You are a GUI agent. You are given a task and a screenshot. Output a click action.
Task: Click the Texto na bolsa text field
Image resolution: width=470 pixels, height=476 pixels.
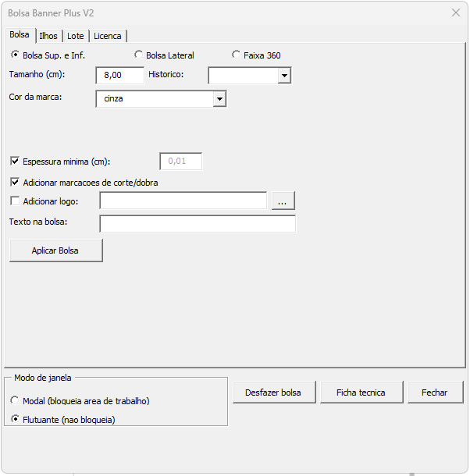198,224
